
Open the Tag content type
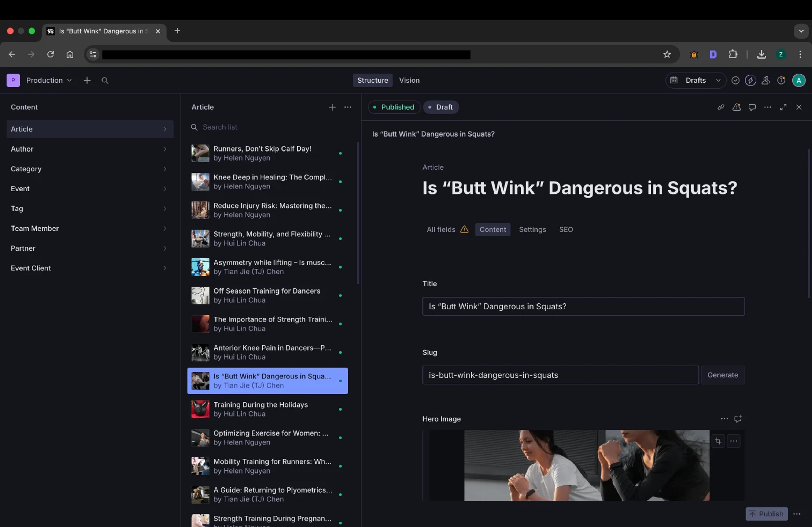90,209
